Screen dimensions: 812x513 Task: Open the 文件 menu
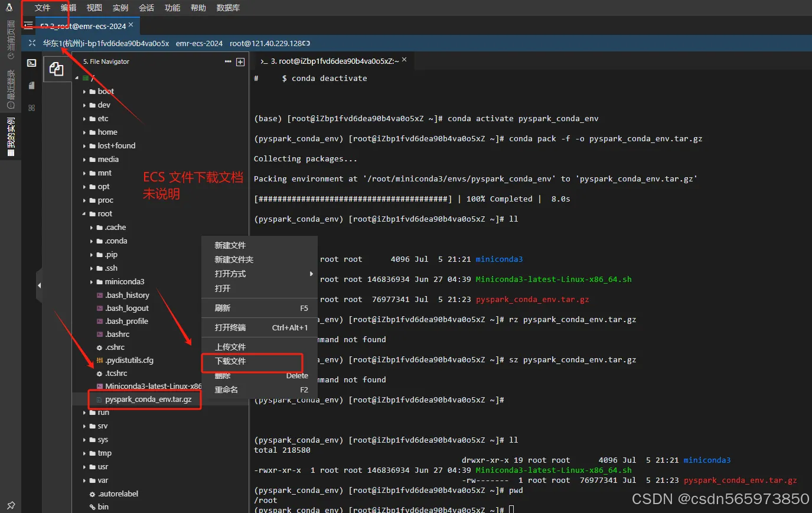tap(43, 8)
